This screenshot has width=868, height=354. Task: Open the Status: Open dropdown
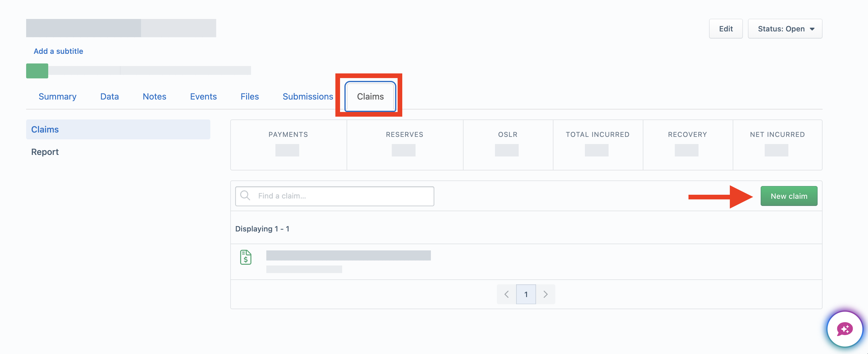point(785,29)
